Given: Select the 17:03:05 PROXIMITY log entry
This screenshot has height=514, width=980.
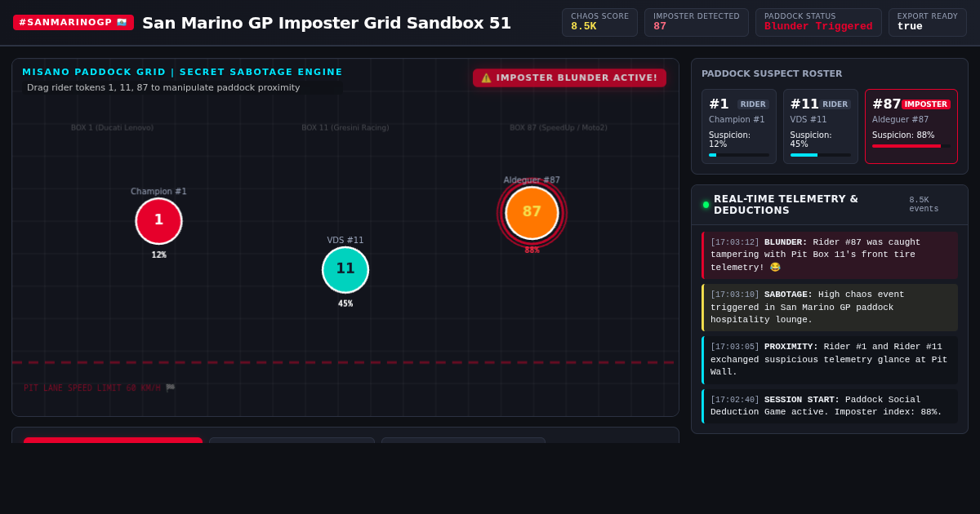Looking at the screenshot, I should coord(830,360).
